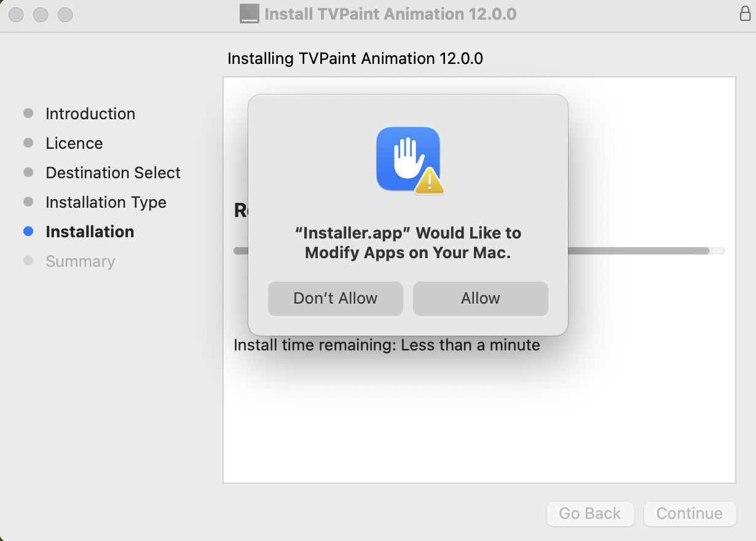Select the Destination Select step
The width and height of the screenshot is (756, 541).
(x=112, y=172)
